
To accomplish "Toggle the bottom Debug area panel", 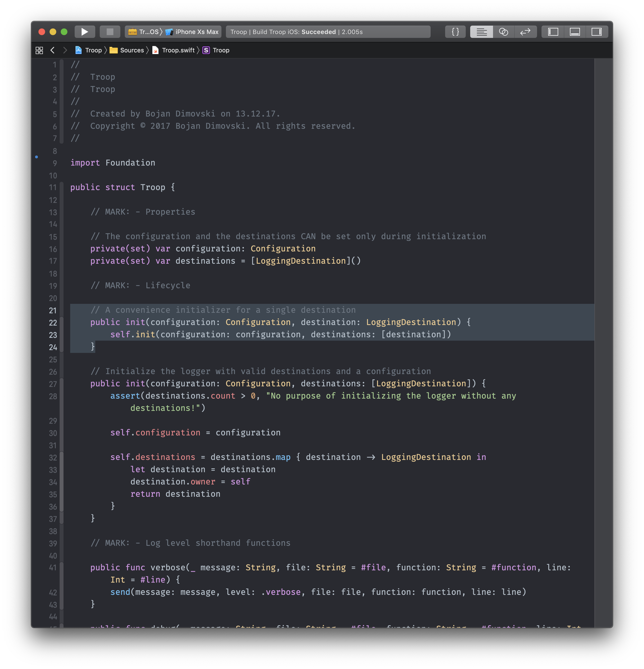I will click(x=574, y=32).
